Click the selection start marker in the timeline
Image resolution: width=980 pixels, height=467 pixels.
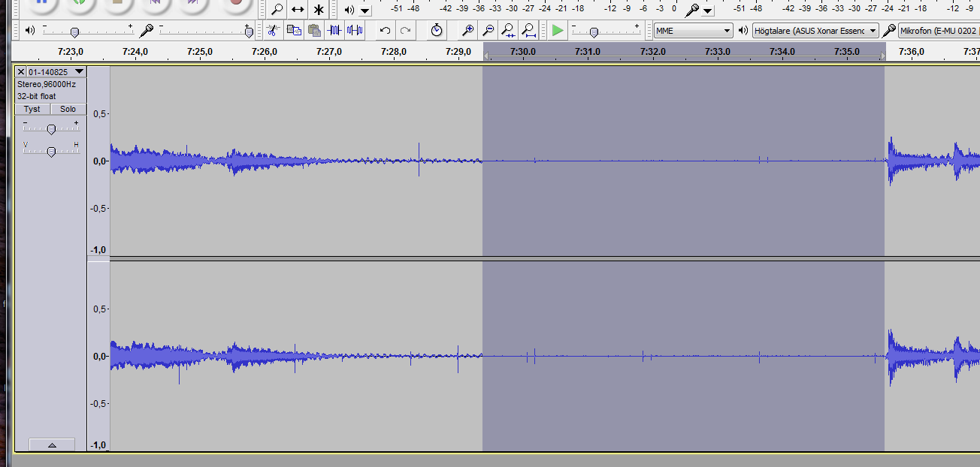(x=485, y=57)
